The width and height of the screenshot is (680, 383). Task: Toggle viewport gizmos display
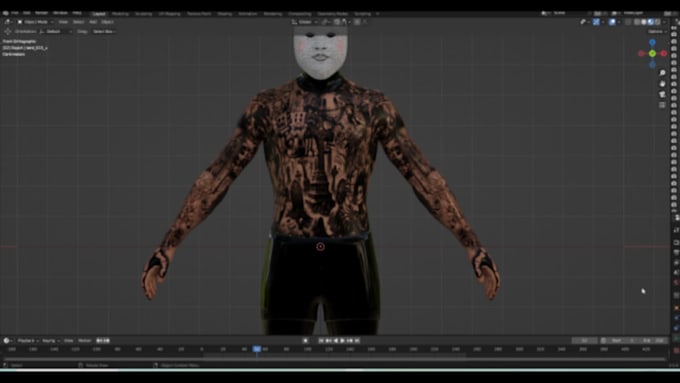tap(596, 22)
